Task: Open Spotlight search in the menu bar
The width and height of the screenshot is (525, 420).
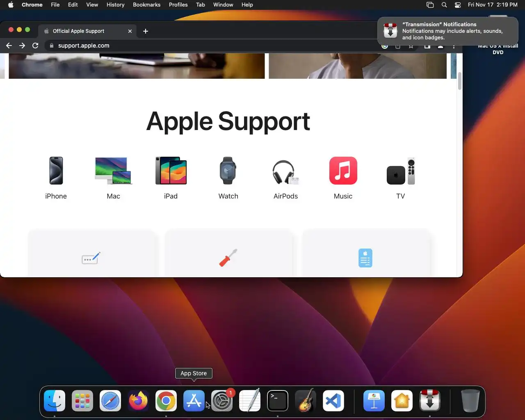Action: 444,5
